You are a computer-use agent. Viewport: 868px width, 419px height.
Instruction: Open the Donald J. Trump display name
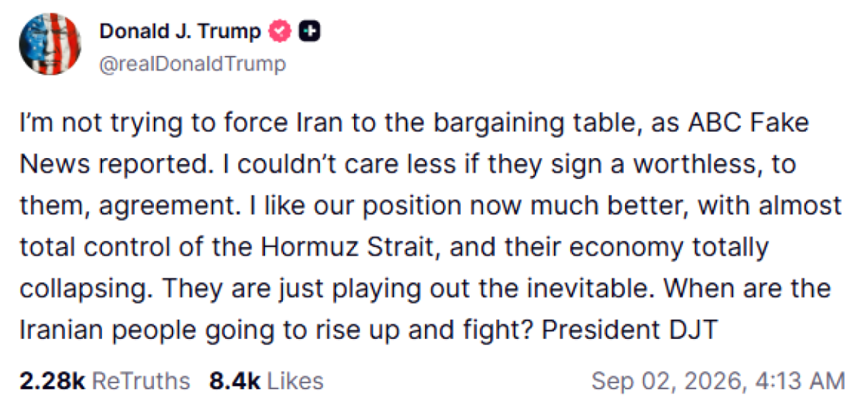[181, 32]
